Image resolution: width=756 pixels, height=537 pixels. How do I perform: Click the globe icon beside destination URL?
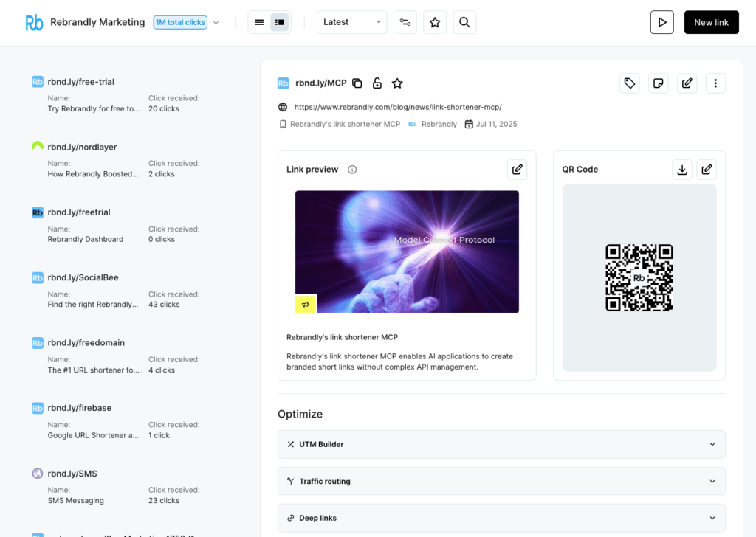(x=283, y=107)
